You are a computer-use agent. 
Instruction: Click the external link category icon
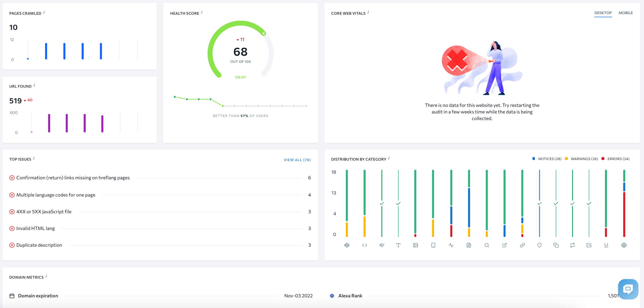tap(505, 245)
